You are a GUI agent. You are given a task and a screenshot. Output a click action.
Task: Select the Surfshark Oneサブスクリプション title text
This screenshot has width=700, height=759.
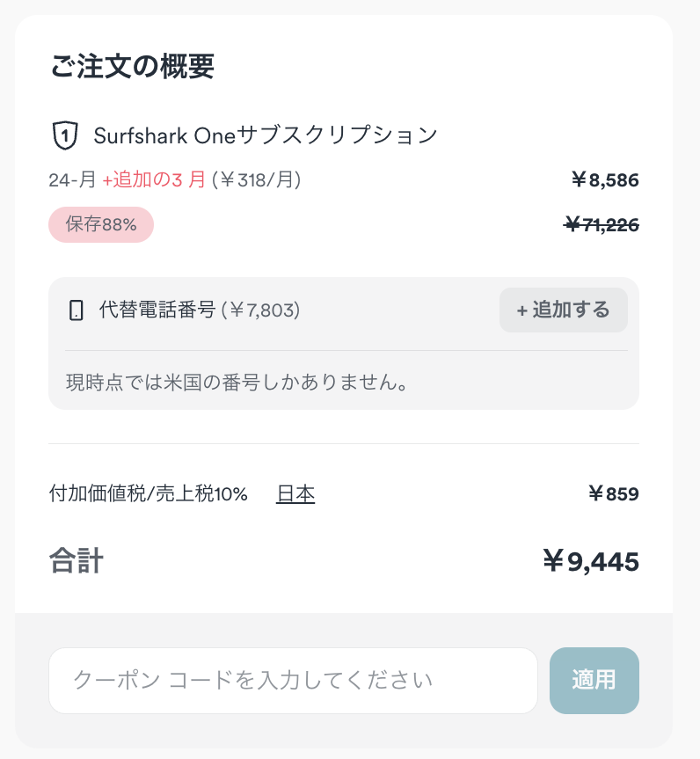pyautogui.click(x=266, y=135)
